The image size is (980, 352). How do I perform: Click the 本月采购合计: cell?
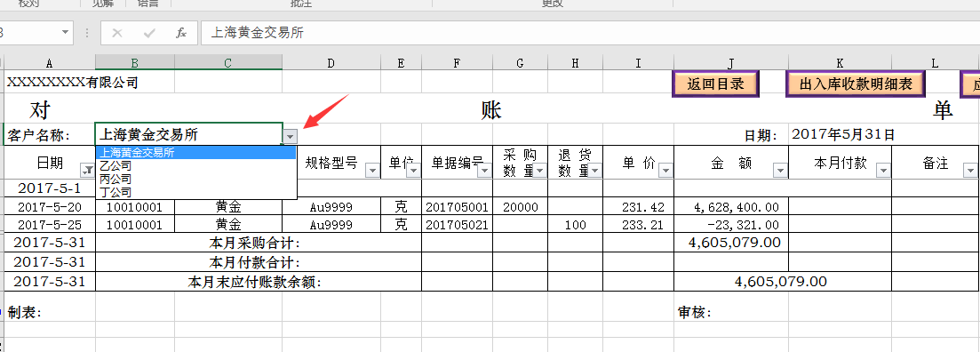click(x=259, y=244)
